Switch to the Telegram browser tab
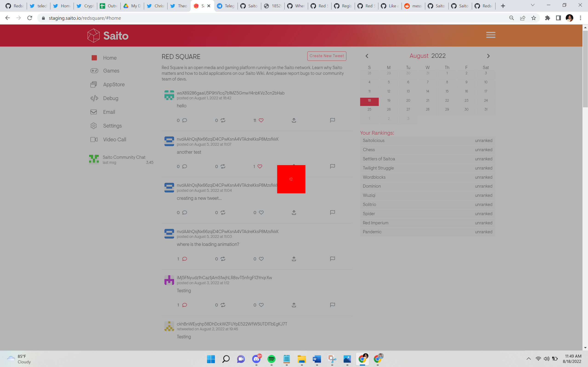The image size is (588, 367). pos(226,6)
